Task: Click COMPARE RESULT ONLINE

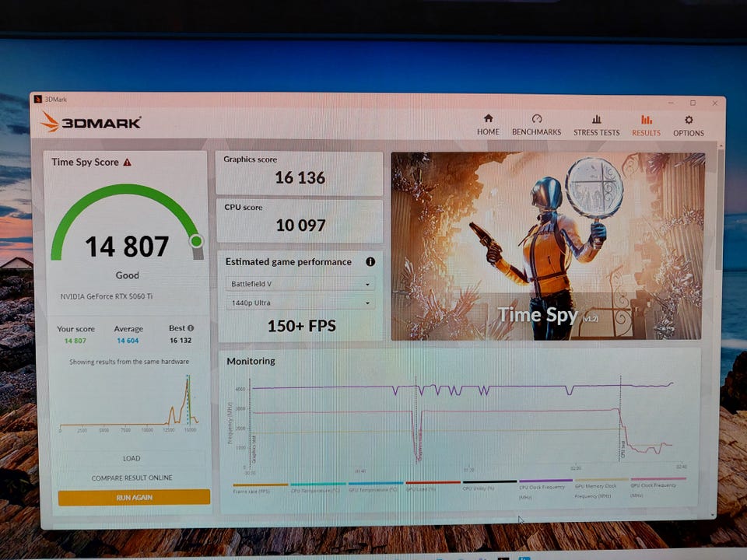Action: tap(132, 478)
